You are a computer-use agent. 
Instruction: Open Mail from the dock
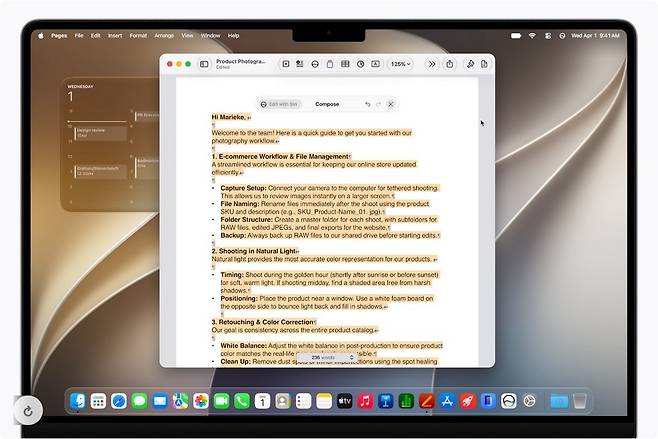click(160, 401)
